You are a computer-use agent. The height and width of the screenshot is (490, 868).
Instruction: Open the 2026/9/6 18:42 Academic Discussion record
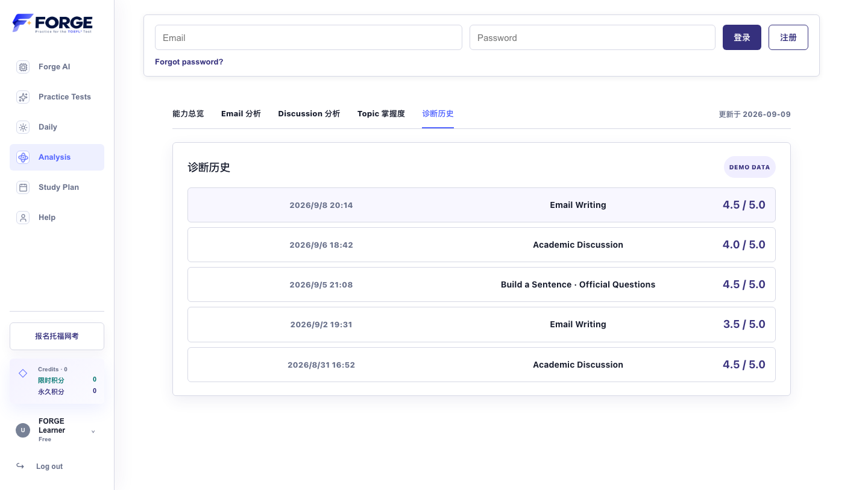click(x=482, y=245)
